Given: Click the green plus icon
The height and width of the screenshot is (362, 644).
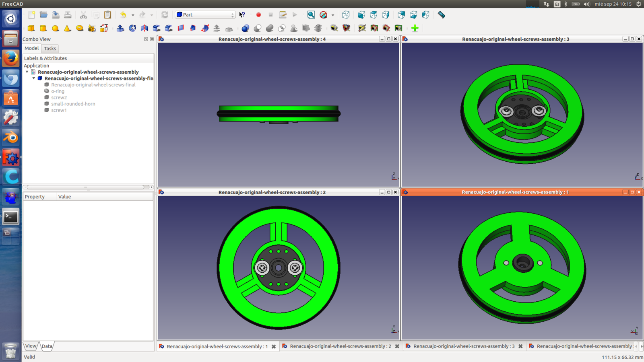Looking at the screenshot, I should coord(415,28).
